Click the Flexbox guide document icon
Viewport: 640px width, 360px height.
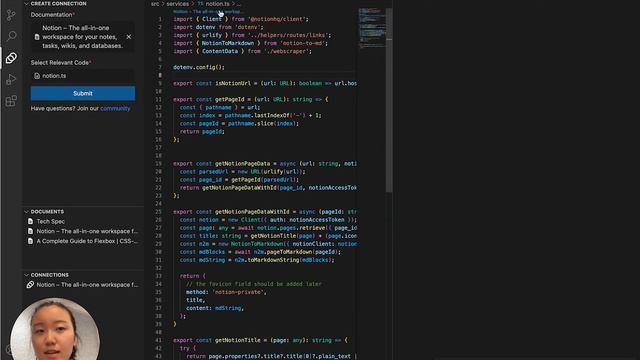click(30, 241)
